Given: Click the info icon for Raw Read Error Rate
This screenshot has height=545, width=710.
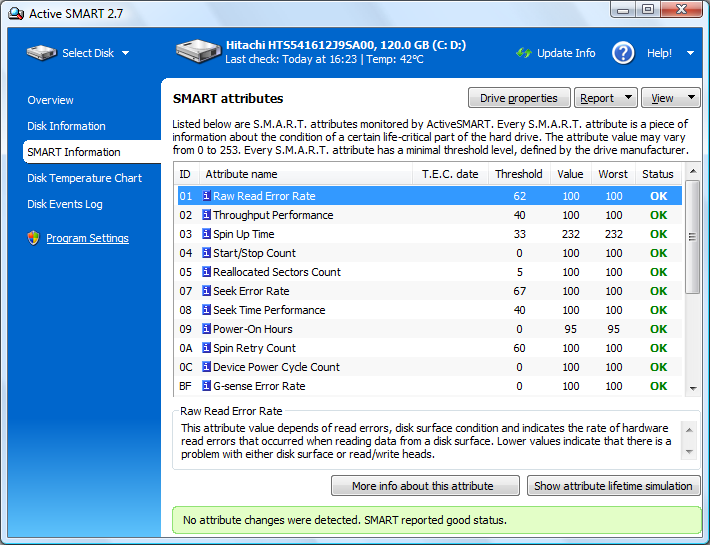Looking at the screenshot, I should [x=206, y=196].
